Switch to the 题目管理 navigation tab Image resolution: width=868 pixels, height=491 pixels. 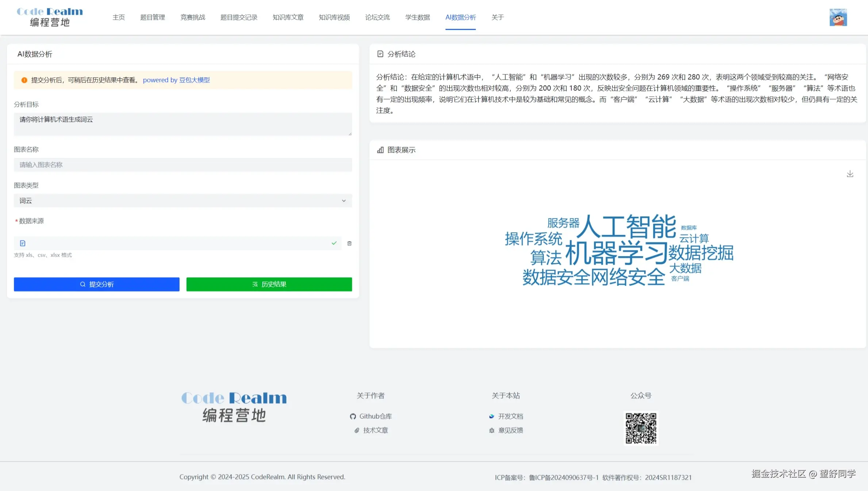click(x=153, y=17)
